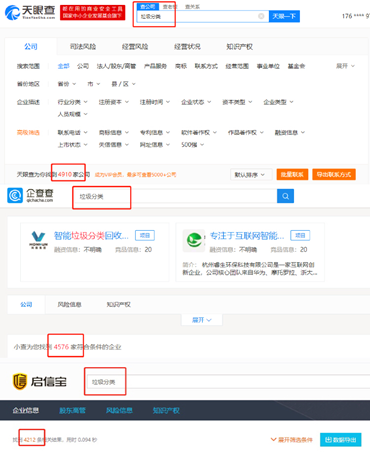Open the 作品著作权 filter dropdown
Screen dimensions: 370x452
click(x=246, y=132)
